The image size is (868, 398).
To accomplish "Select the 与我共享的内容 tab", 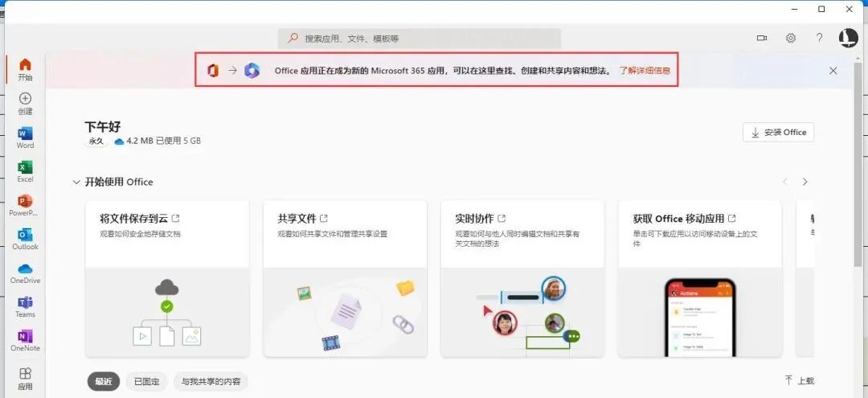I will (211, 381).
